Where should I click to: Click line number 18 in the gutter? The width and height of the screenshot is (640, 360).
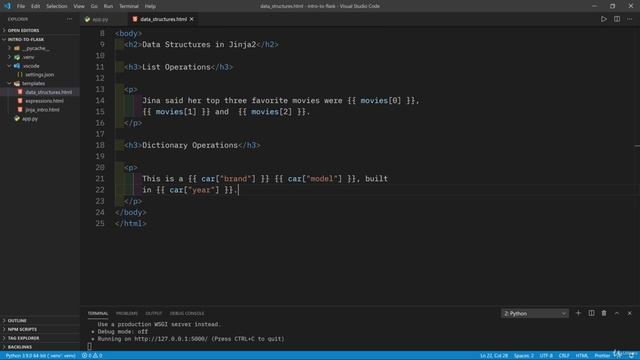[x=100, y=145]
